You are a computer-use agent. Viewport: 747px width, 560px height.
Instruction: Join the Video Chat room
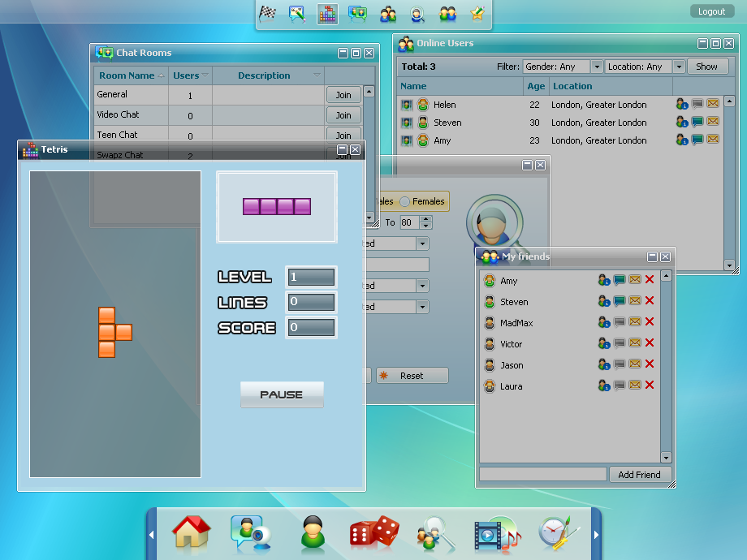pos(343,115)
